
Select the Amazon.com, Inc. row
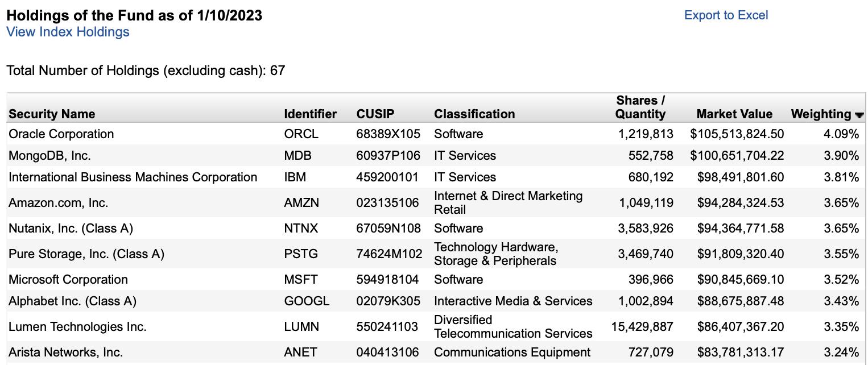pyautogui.click(x=436, y=202)
